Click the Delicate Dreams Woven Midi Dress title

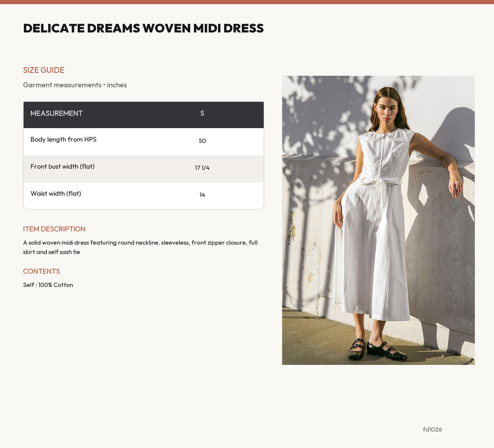(x=143, y=28)
